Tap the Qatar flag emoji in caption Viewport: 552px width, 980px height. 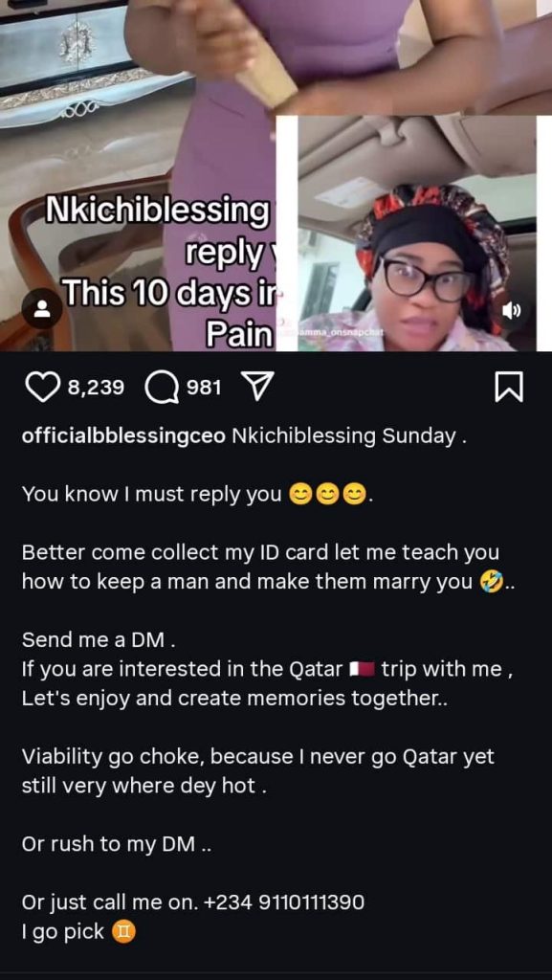click(362, 669)
